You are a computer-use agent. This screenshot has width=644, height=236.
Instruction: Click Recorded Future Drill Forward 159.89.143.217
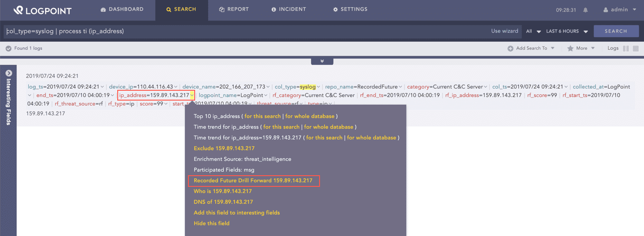pyautogui.click(x=253, y=181)
